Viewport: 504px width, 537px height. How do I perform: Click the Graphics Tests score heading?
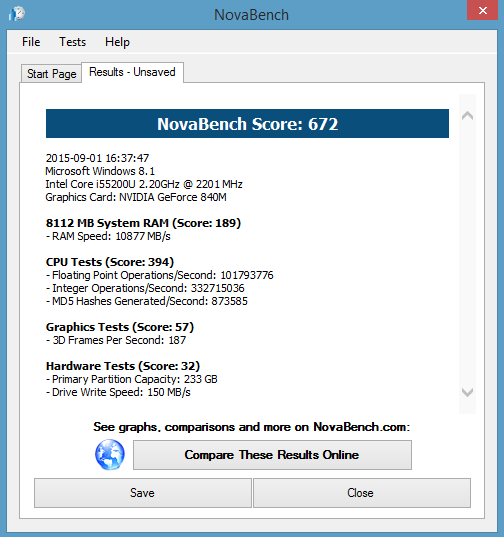click(x=120, y=327)
